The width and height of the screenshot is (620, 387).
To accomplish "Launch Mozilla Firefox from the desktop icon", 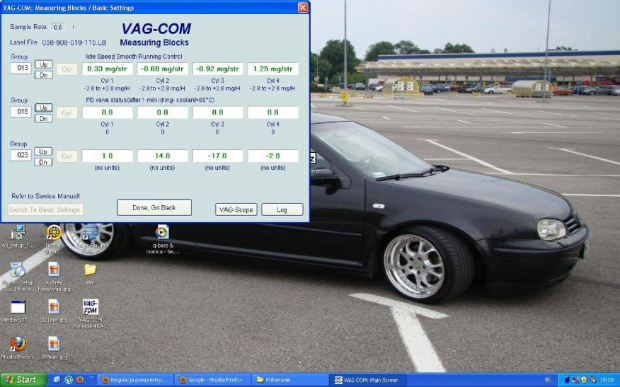I will coord(18,344).
